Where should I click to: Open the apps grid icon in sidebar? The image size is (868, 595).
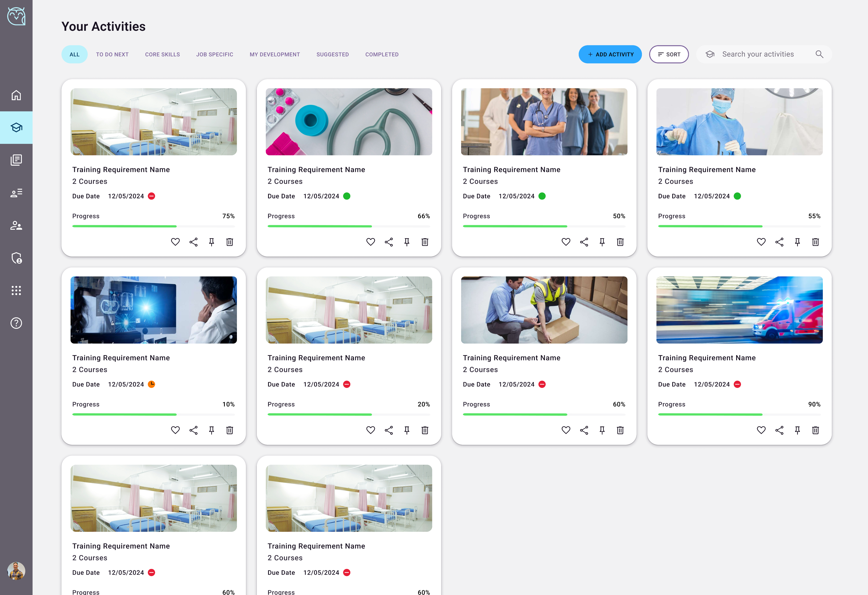16,290
